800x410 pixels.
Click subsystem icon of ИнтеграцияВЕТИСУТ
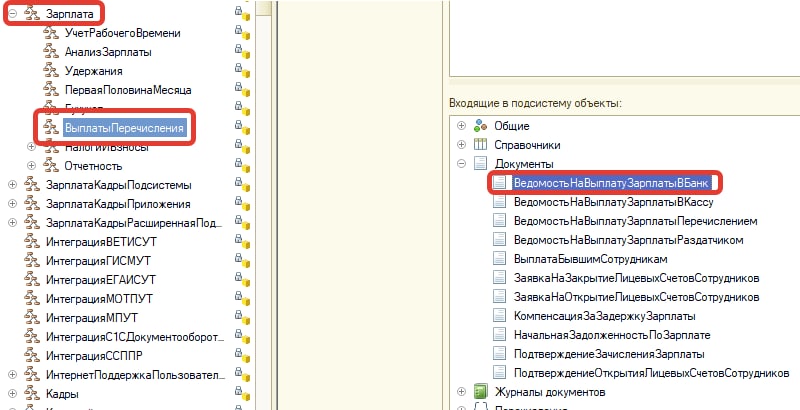[x=32, y=242]
